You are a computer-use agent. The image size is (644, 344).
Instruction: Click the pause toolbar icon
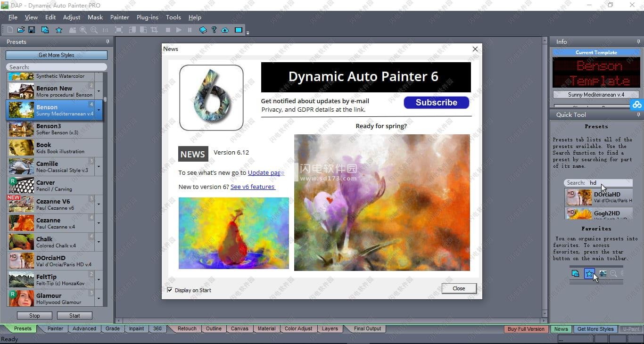[x=190, y=30]
